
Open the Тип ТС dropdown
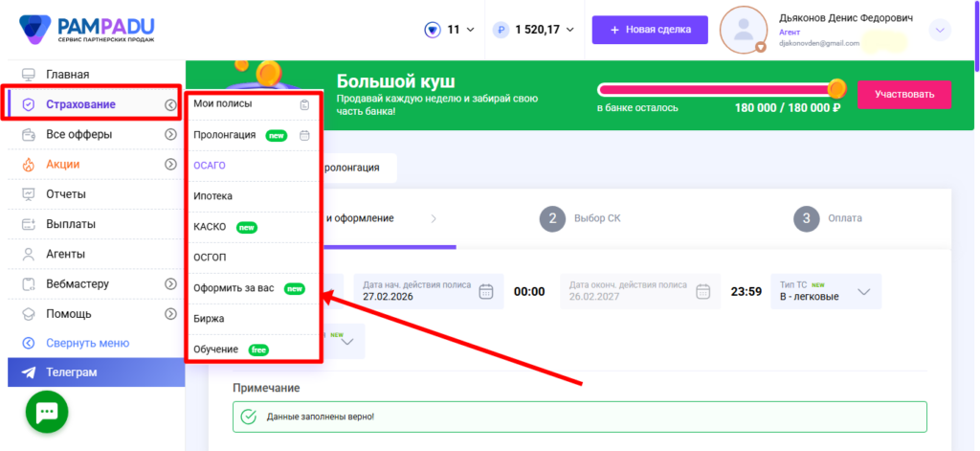pos(826,291)
